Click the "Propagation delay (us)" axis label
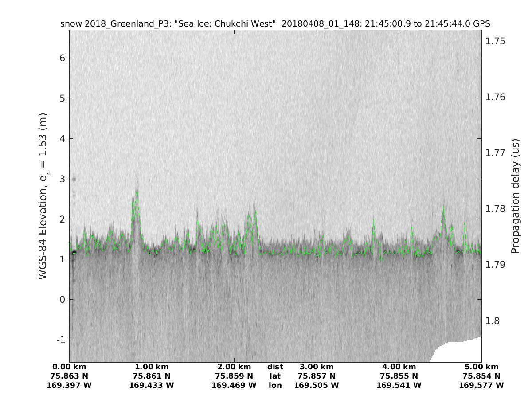Image resolution: width=532 pixels, height=399 pixels. tap(515, 196)
